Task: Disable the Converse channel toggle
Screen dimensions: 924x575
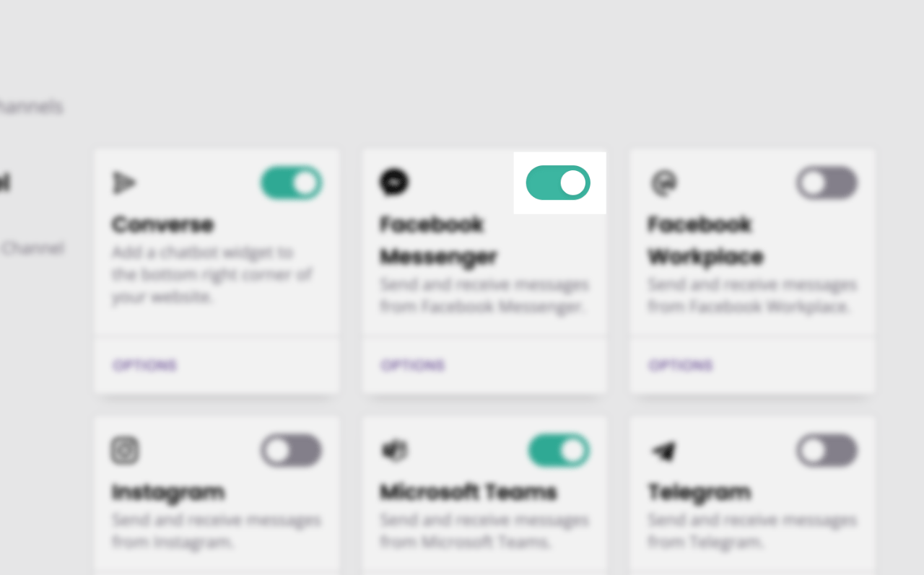Action: point(292,183)
